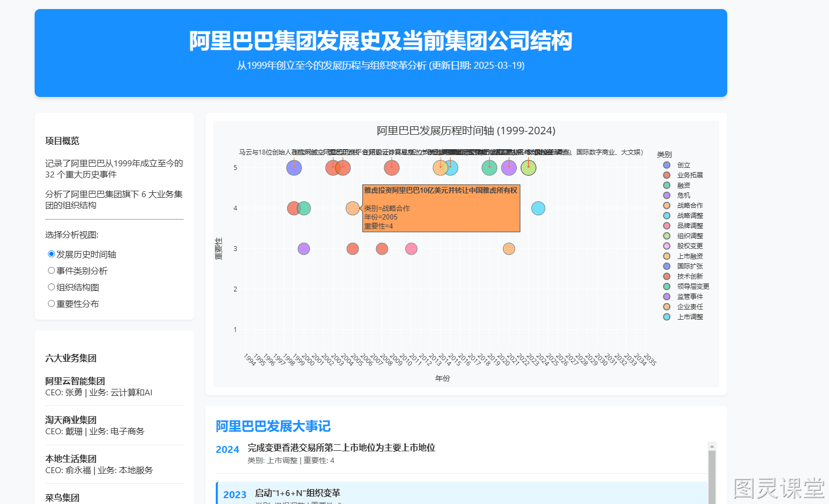
Task: Hide 战略调整 category in legend
Action: coord(689,216)
